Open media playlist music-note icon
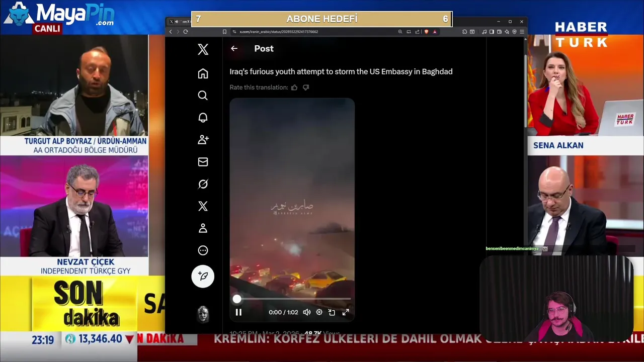This screenshot has height=362, width=644. [484, 32]
